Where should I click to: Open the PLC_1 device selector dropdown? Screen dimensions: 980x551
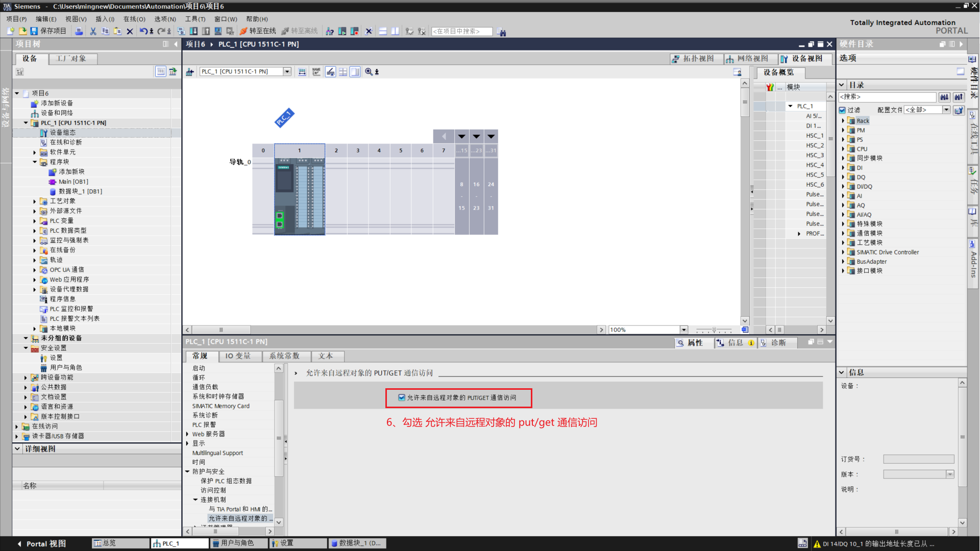[287, 72]
